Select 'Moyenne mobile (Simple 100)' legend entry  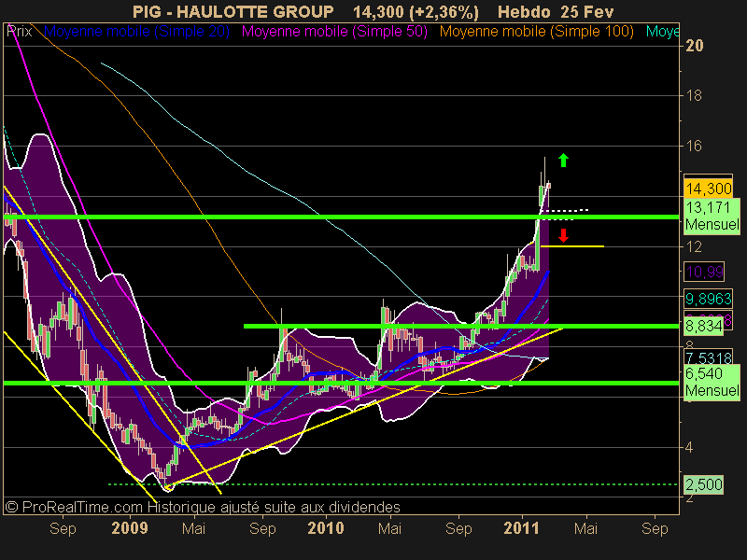536,32
